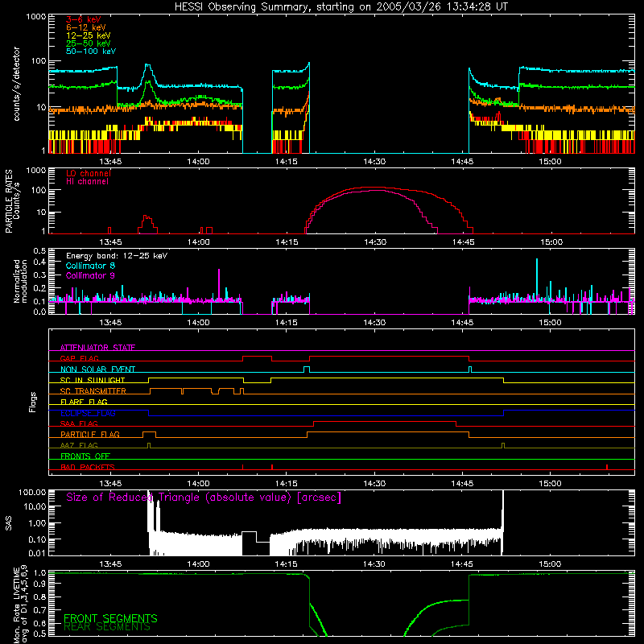Click the Normalized modulation axis label
644x644 pixels.
click(x=20, y=281)
